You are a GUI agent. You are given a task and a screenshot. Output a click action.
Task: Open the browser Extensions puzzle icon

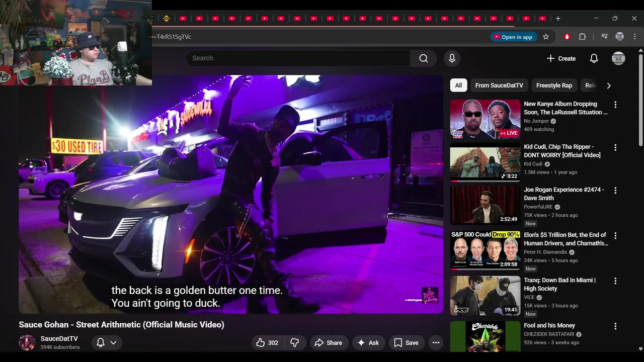click(582, 37)
